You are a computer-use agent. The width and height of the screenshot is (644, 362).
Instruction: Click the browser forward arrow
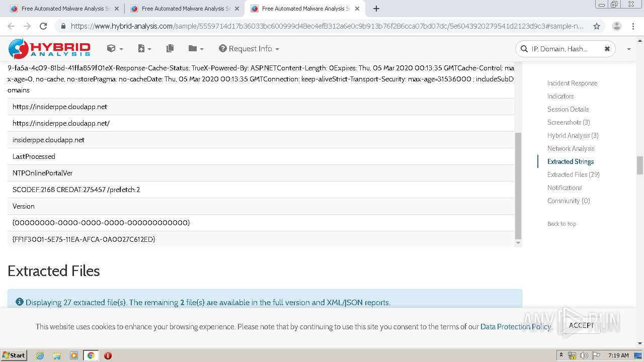tap(27, 26)
